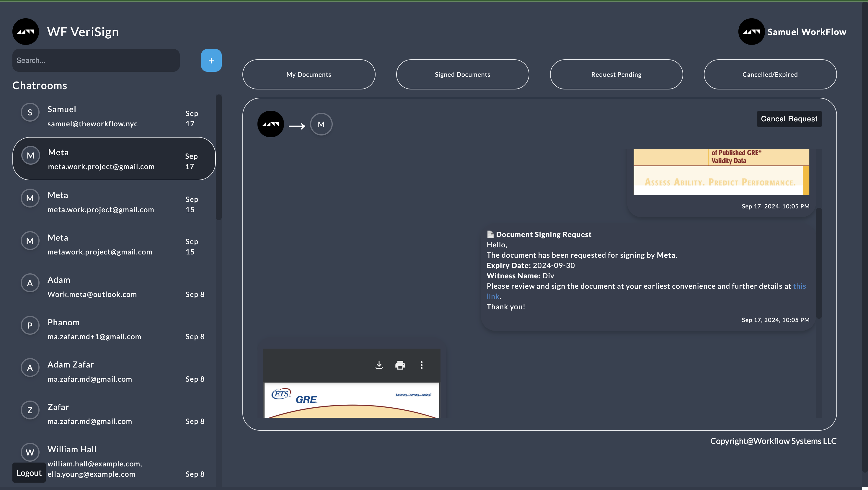Click the PDF download icon
The width and height of the screenshot is (868, 490).
pyautogui.click(x=379, y=365)
